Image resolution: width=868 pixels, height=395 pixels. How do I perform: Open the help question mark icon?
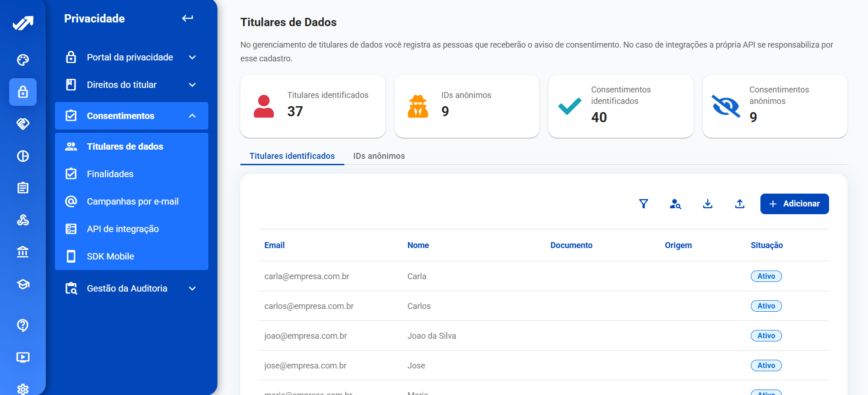(x=23, y=325)
